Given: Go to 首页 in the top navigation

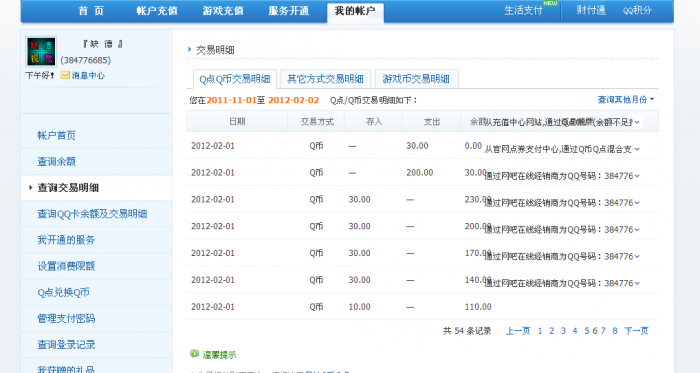Looking at the screenshot, I should (91, 11).
